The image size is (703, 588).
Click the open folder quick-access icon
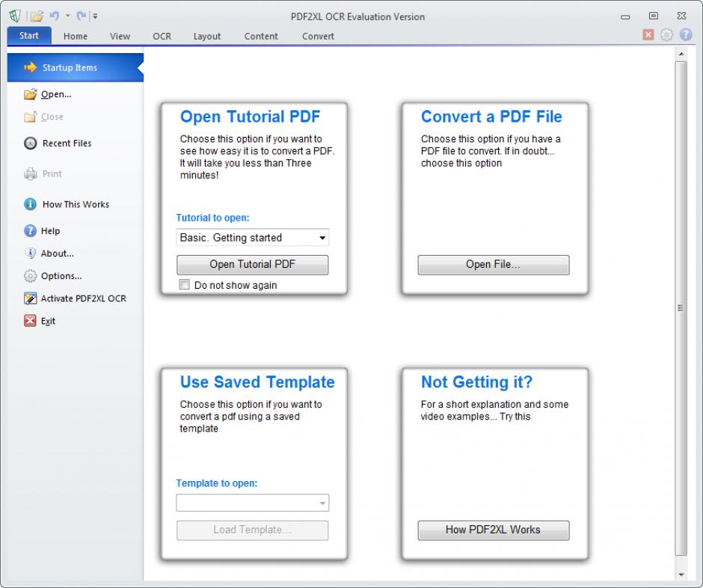coord(37,16)
